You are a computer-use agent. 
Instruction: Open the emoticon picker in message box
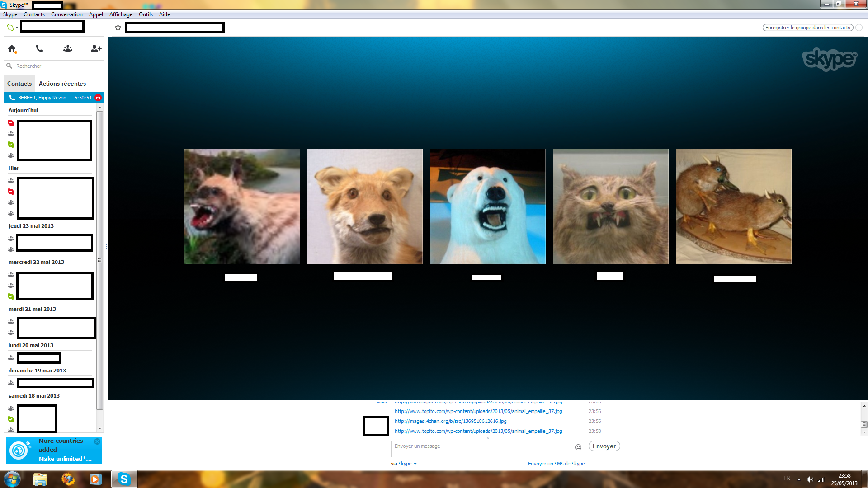pos(578,447)
